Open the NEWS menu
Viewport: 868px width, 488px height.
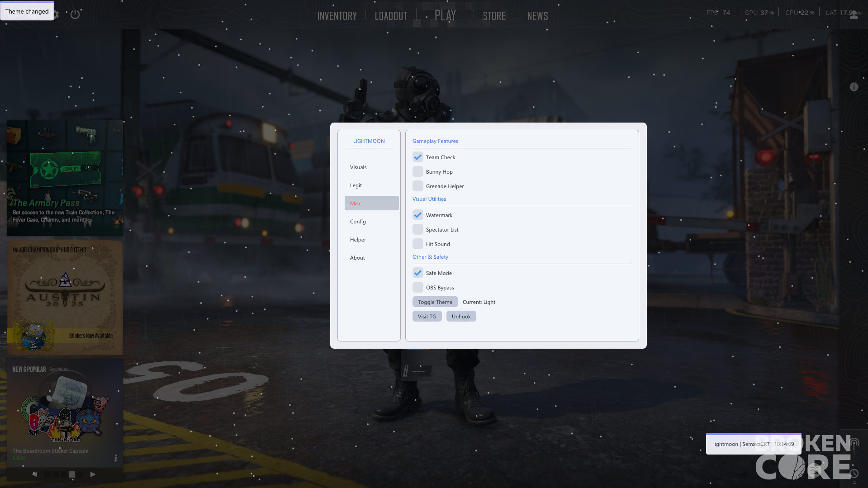click(x=537, y=16)
